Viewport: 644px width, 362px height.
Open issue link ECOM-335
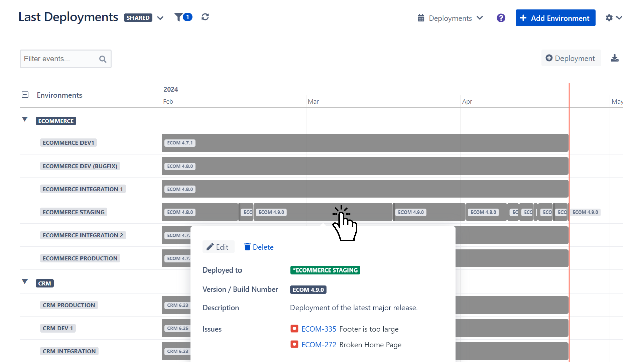point(319,329)
